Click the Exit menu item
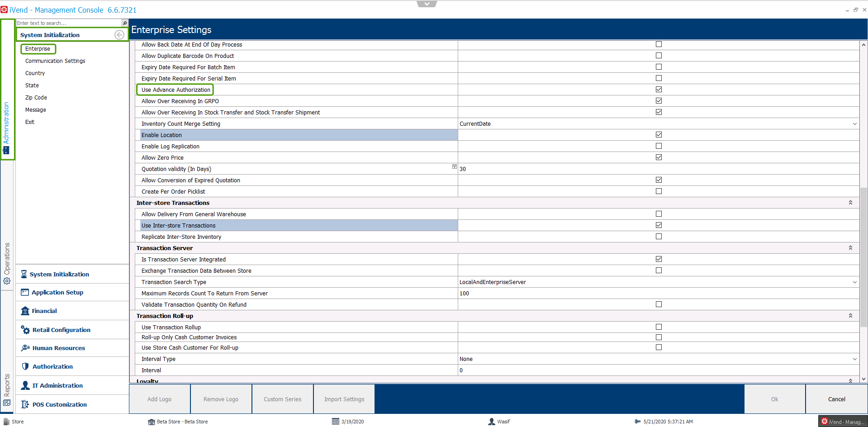 pos(30,122)
